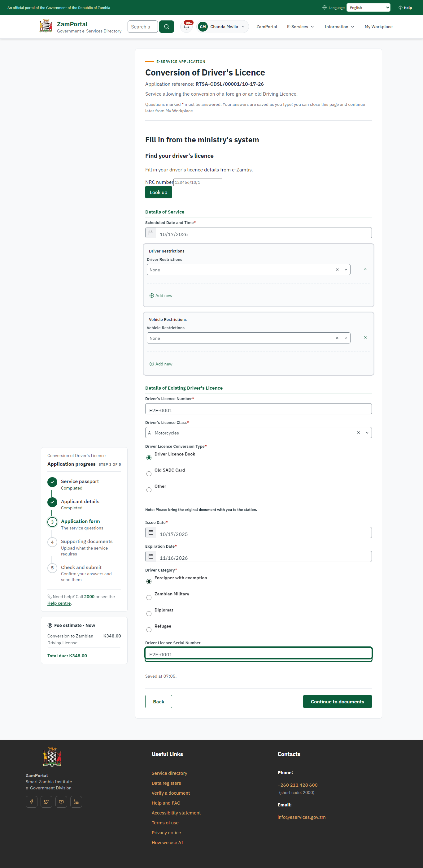This screenshot has height=868, width=423.
Task: Open the Driver Restrictions dropdown
Action: (x=248, y=270)
